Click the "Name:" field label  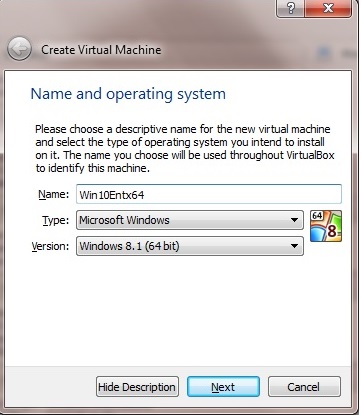pyautogui.click(x=54, y=194)
